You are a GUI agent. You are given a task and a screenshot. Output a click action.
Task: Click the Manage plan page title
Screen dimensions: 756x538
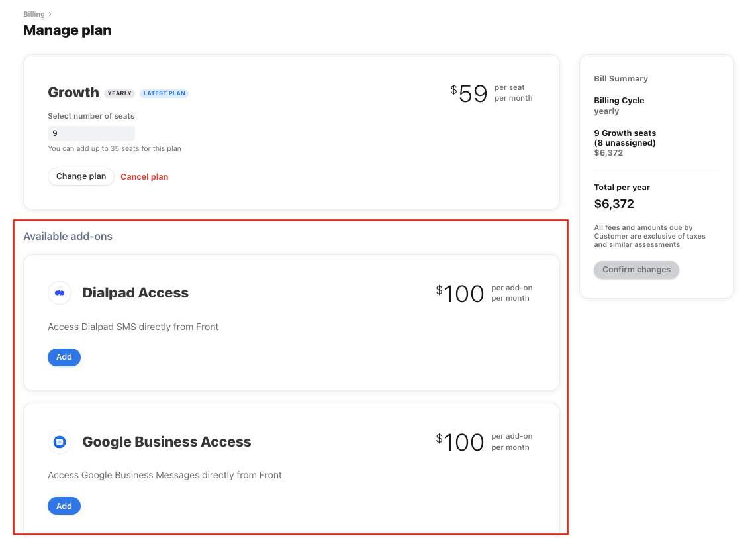click(67, 30)
